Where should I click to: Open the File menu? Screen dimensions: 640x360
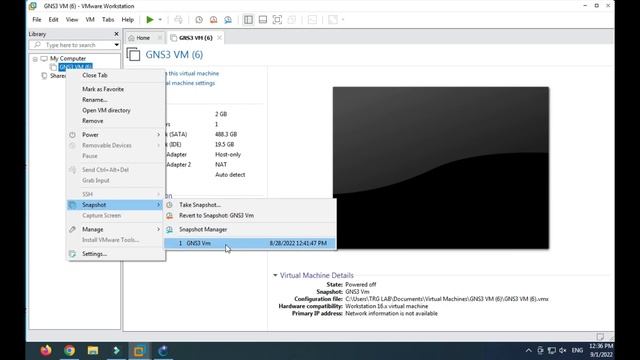[37, 20]
